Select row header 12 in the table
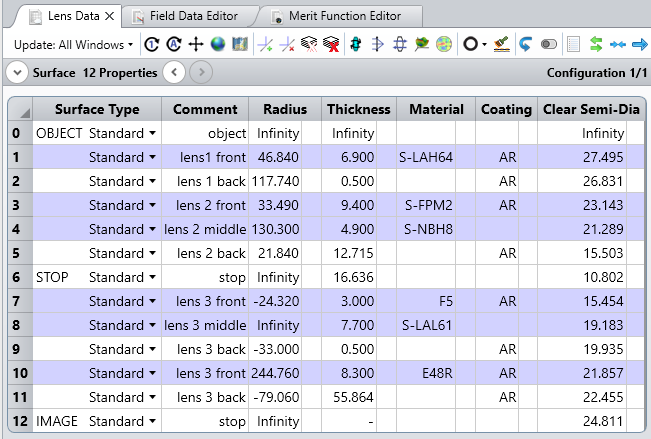Image resolution: width=651 pixels, height=439 pixels. [x=20, y=421]
